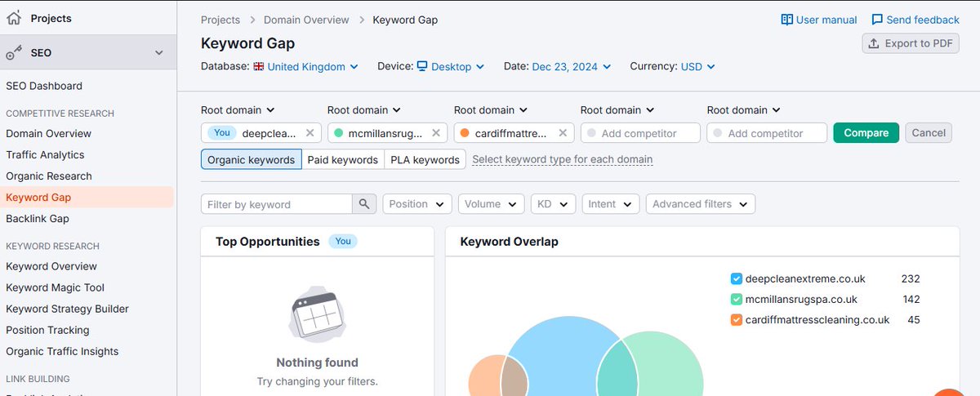The image size is (980, 396).
Task: Open the User manual link
Action: 819,20
